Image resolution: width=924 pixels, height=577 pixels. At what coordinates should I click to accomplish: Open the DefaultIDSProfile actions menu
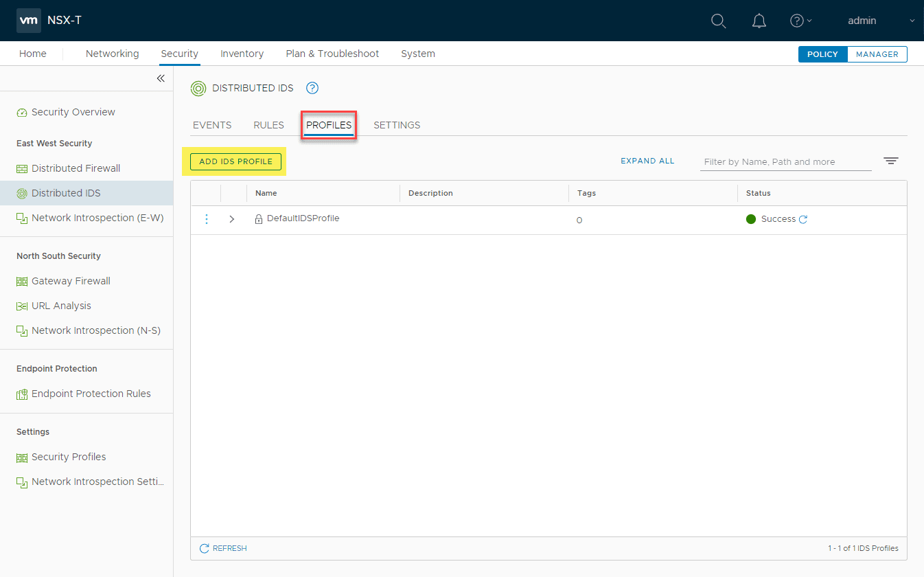207,219
